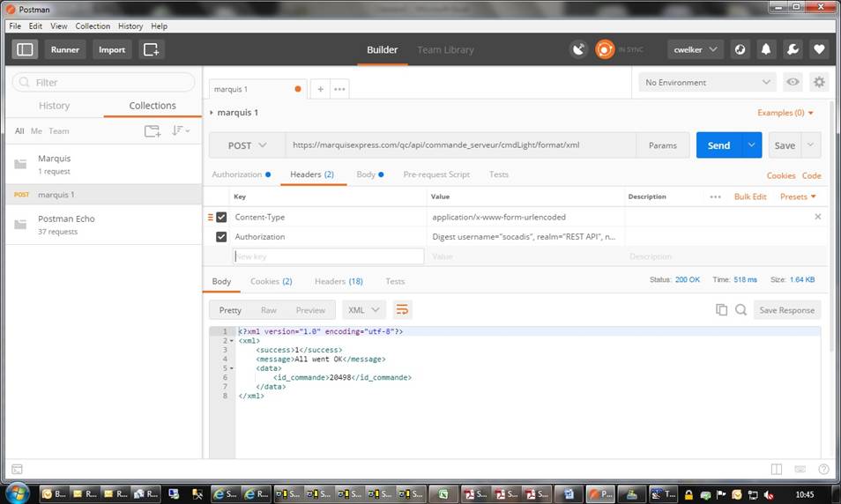Viewport: 841px width, 504px height.
Task: Select the Raw response view
Action: point(268,310)
